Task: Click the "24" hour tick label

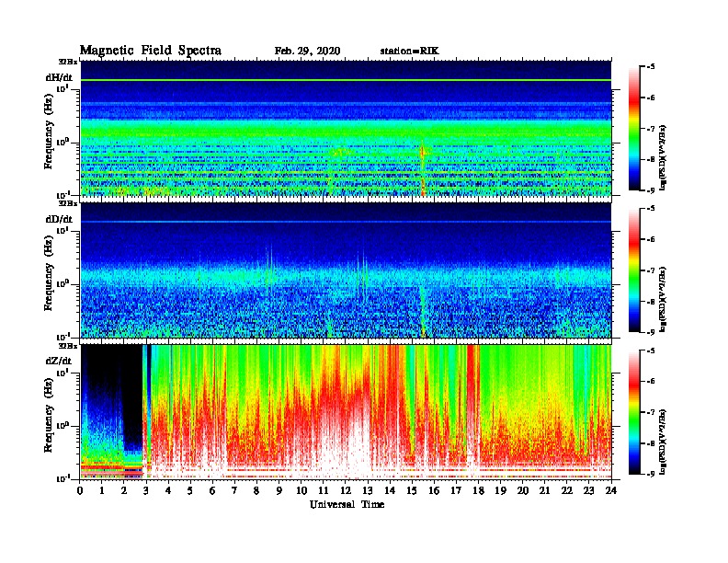Action: pyautogui.click(x=611, y=490)
